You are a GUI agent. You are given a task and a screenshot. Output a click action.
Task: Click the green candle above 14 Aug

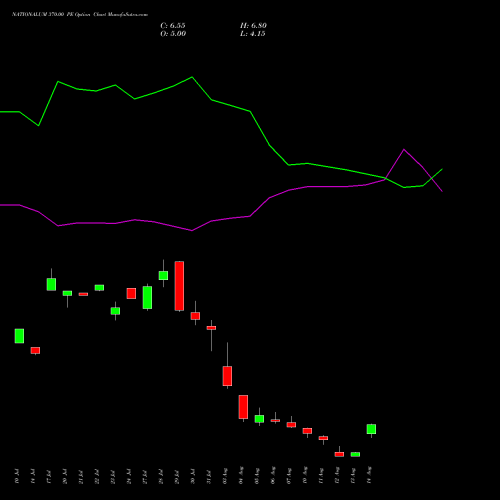click(x=371, y=429)
